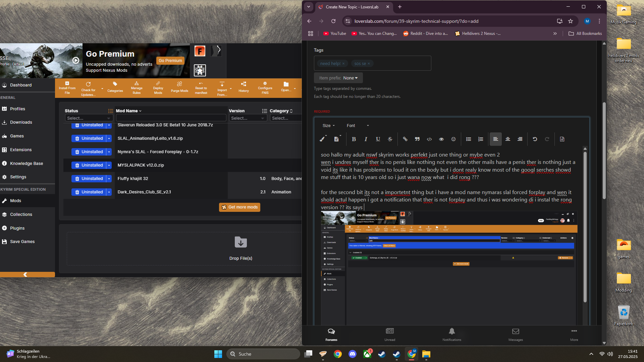This screenshot has height=362, width=644.
Task: Remove the 'need help!' tag
Action: 343,64
